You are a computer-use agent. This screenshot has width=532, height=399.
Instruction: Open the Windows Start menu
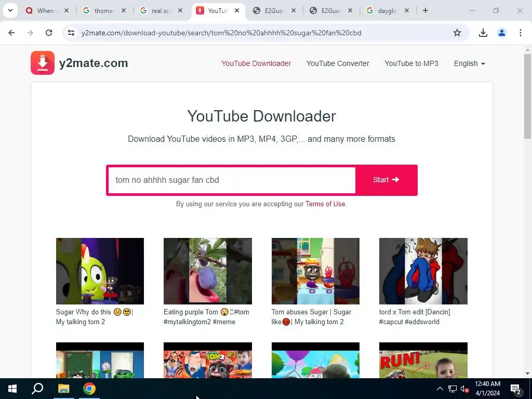pos(12,389)
